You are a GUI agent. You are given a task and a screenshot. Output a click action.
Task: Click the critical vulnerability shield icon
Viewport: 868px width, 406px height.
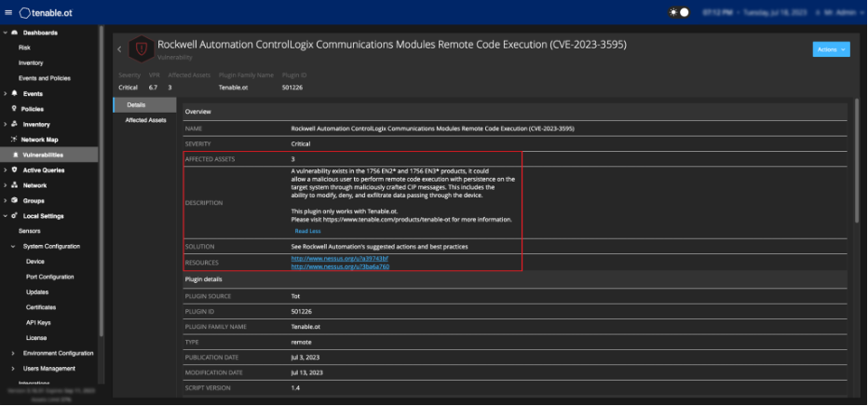[x=142, y=49]
